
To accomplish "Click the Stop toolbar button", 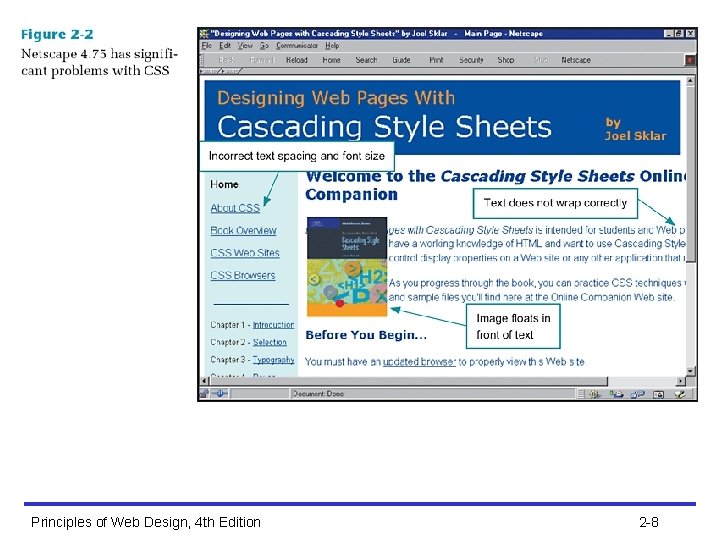I will [541, 60].
